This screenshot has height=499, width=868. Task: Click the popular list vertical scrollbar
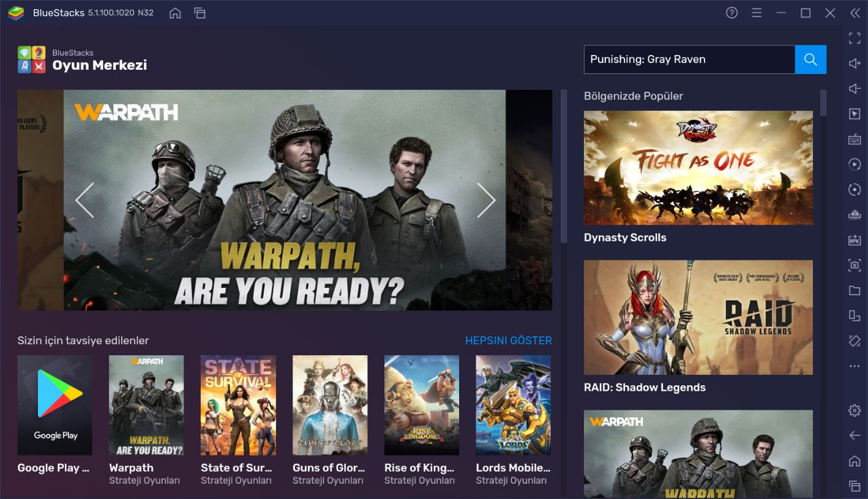[x=823, y=103]
